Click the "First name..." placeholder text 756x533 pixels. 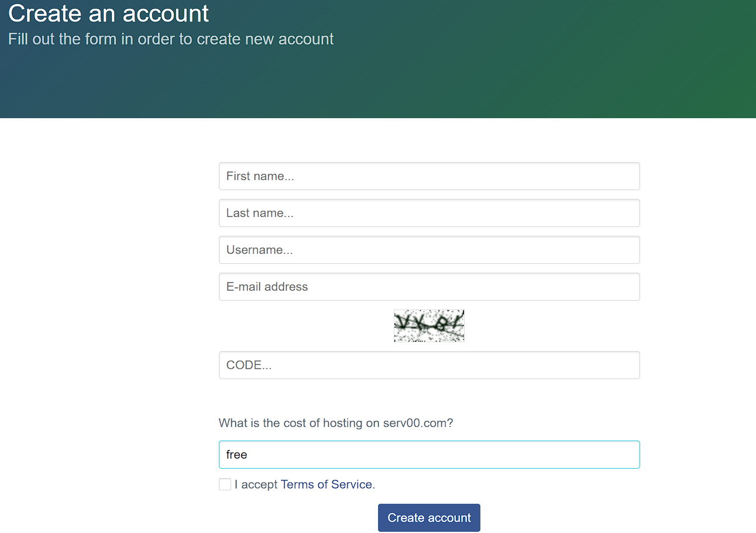260,176
